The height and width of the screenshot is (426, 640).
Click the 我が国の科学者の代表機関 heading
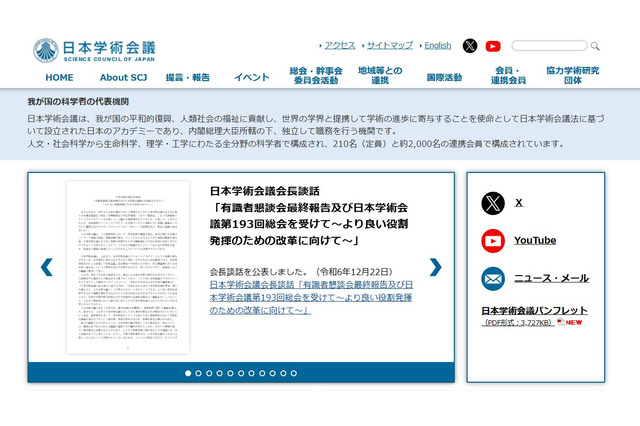tap(78, 102)
